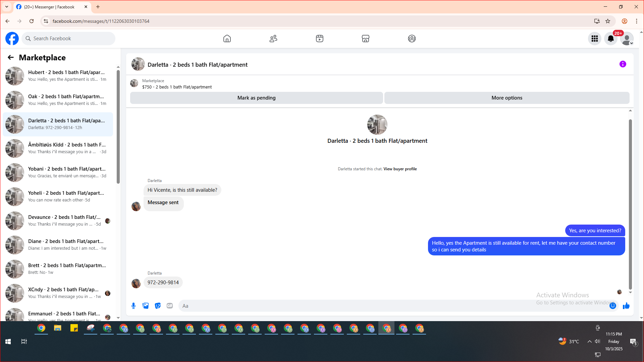Send a thumbs-up like
644x362 pixels.
[626, 306]
